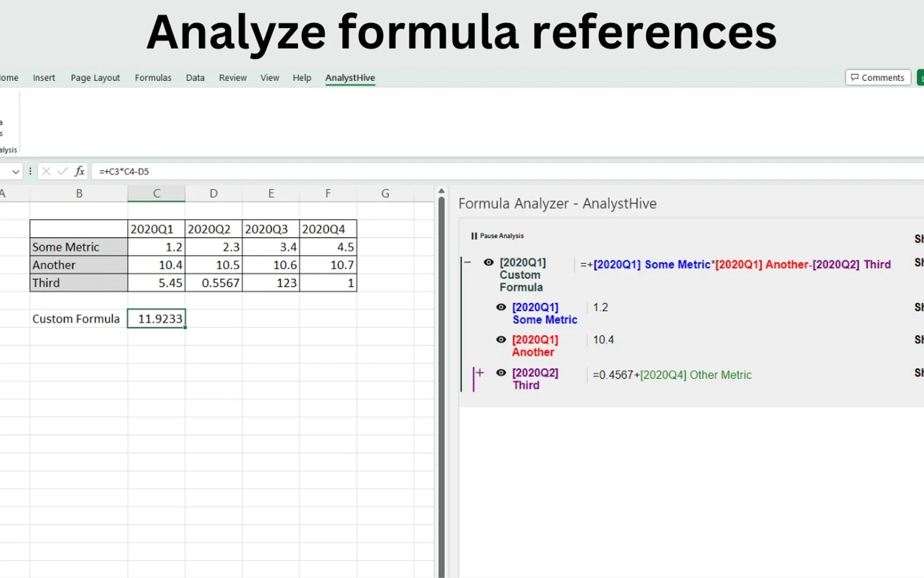924x578 pixels.
Task: Select the AnalystHive ribbon tab
Action: coord(350,77)
